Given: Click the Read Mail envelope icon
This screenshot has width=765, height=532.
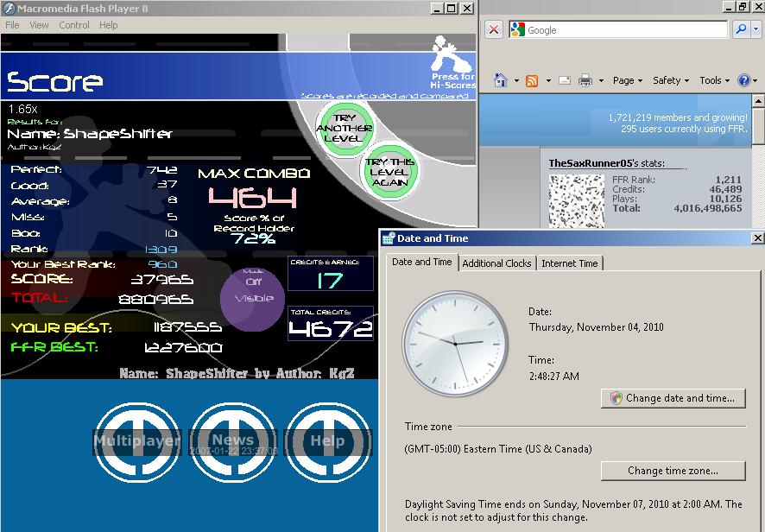Looking at the screenshot, I should [x=565, y=80].
